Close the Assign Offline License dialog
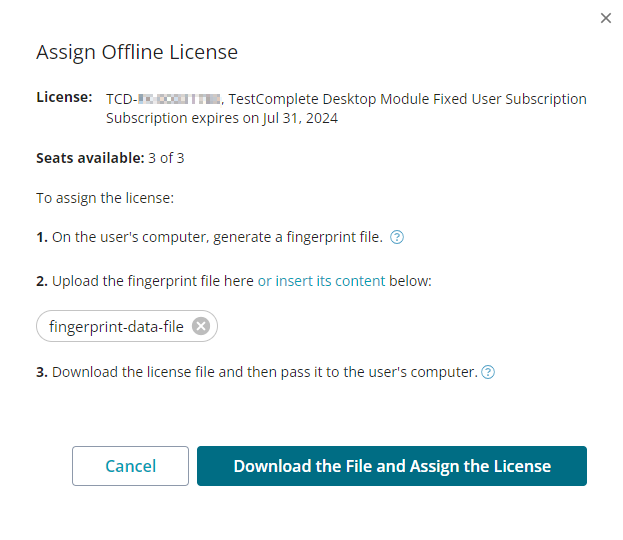The image size is (623, 540). tap(605, 18)
